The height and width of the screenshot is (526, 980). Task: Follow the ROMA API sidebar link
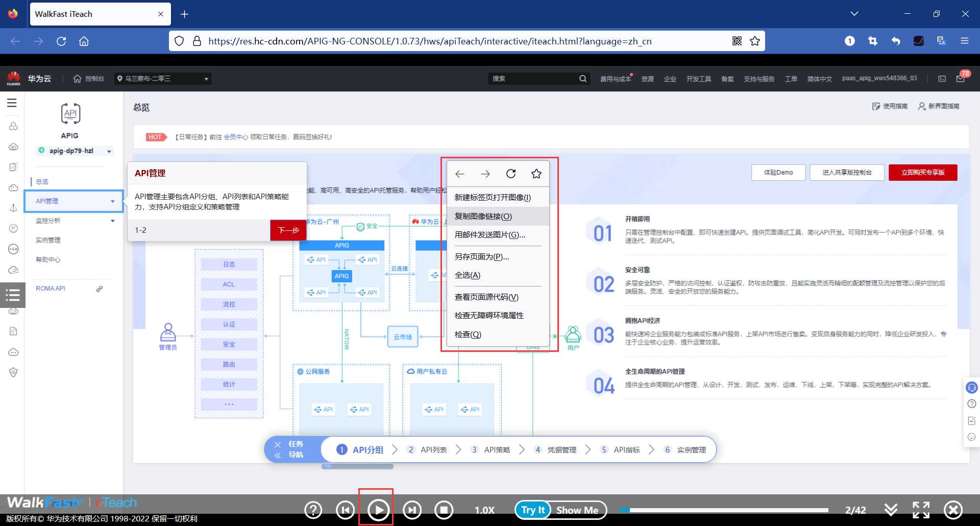[51, 289]
